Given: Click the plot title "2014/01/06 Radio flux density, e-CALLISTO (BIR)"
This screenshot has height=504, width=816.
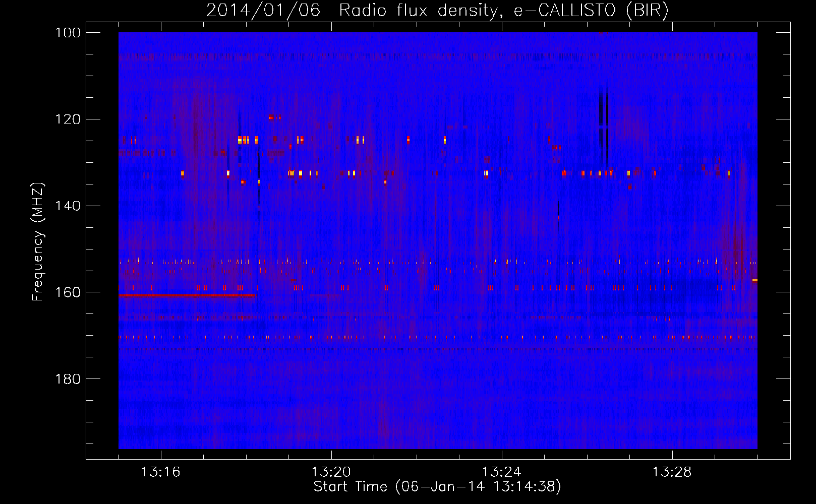Looking at the screenshot, I should pos(437,10).
